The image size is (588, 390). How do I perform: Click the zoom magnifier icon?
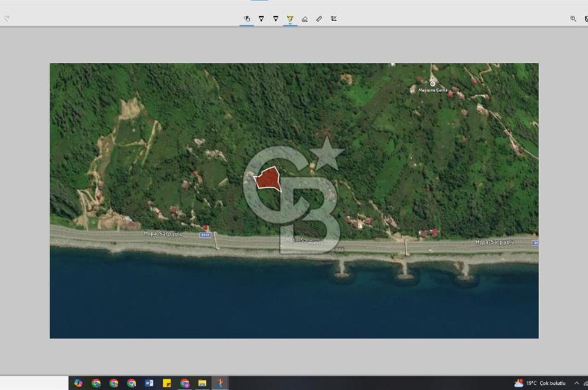coord(573,18)
